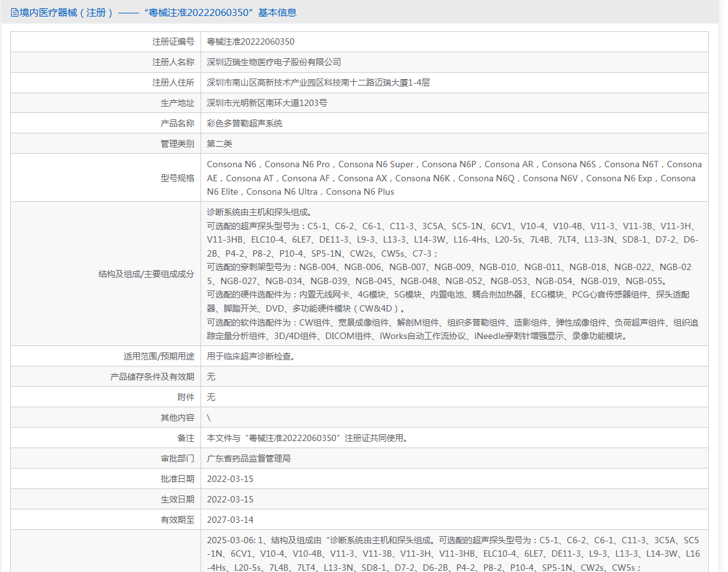Select approving authority 广东省药品监督管理局
Screen dimensions: 728x572
pyautogui.click(x=249, y=459)
